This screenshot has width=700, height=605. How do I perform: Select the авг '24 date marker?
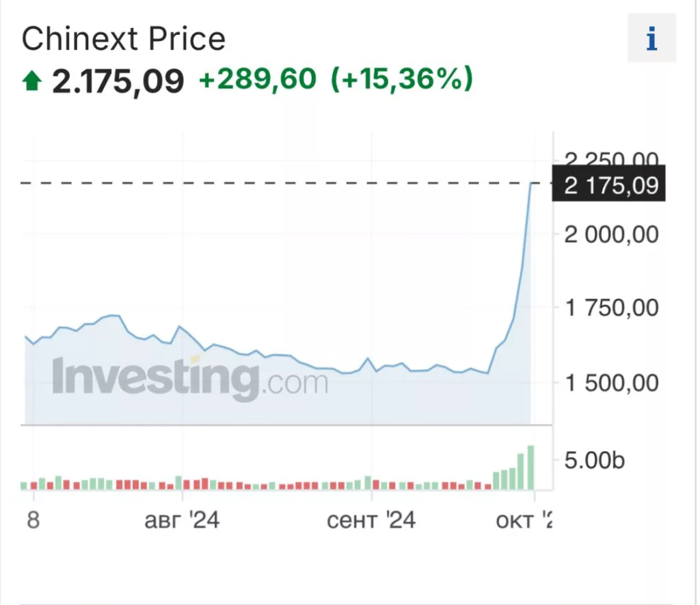(182, 521)
